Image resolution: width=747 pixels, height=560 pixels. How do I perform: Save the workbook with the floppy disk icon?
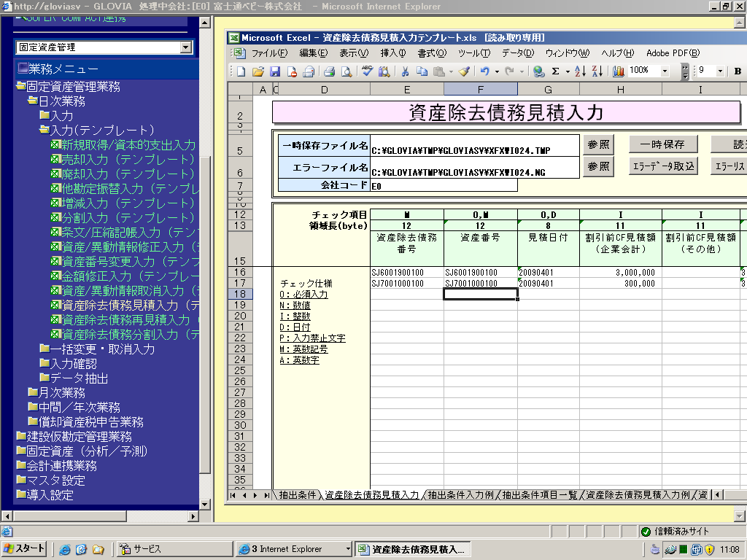tap(275, 71)
